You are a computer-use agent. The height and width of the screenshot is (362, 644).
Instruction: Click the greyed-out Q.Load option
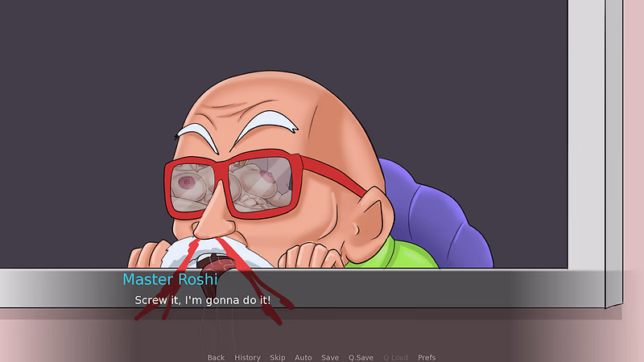[395, 357]
